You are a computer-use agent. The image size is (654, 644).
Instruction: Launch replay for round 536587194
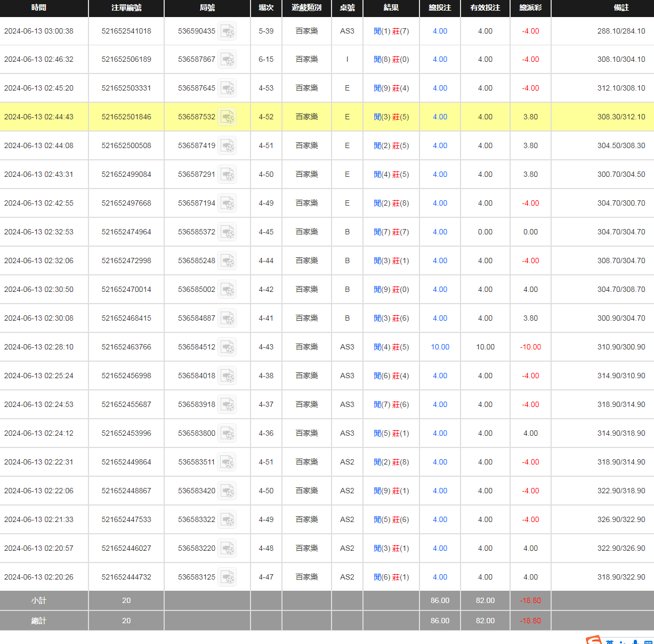click(228, 203)
